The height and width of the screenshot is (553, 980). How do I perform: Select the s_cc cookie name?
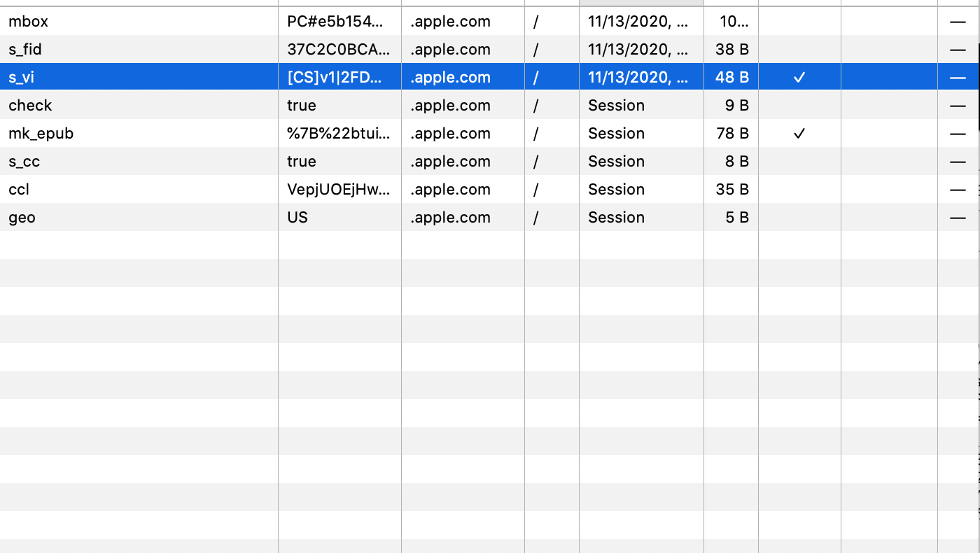[24, 162]
